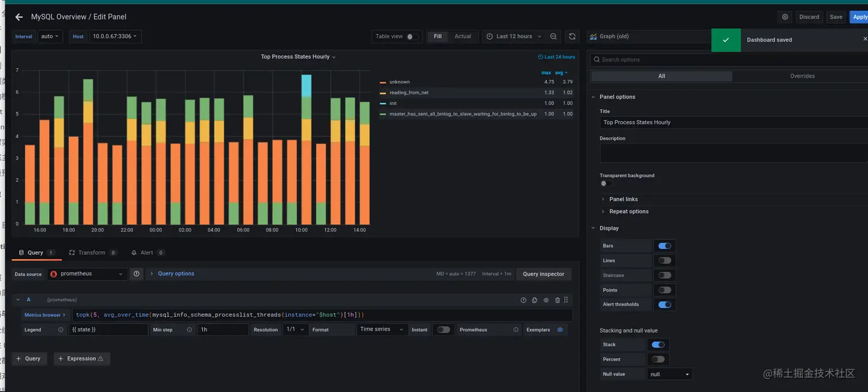
Task: Select the Overrides tab
Action: 802,76
